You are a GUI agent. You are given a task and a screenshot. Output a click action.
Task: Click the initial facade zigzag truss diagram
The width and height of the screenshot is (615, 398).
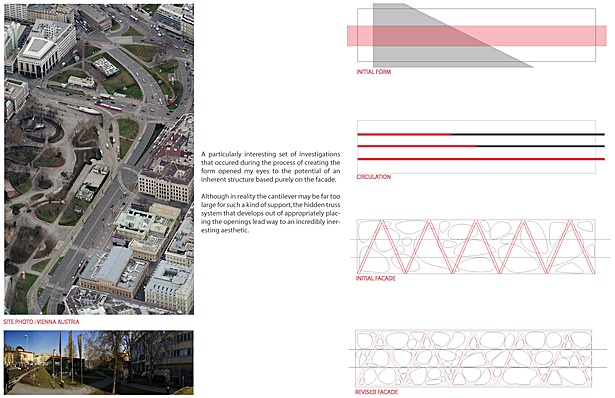point(480,247)
